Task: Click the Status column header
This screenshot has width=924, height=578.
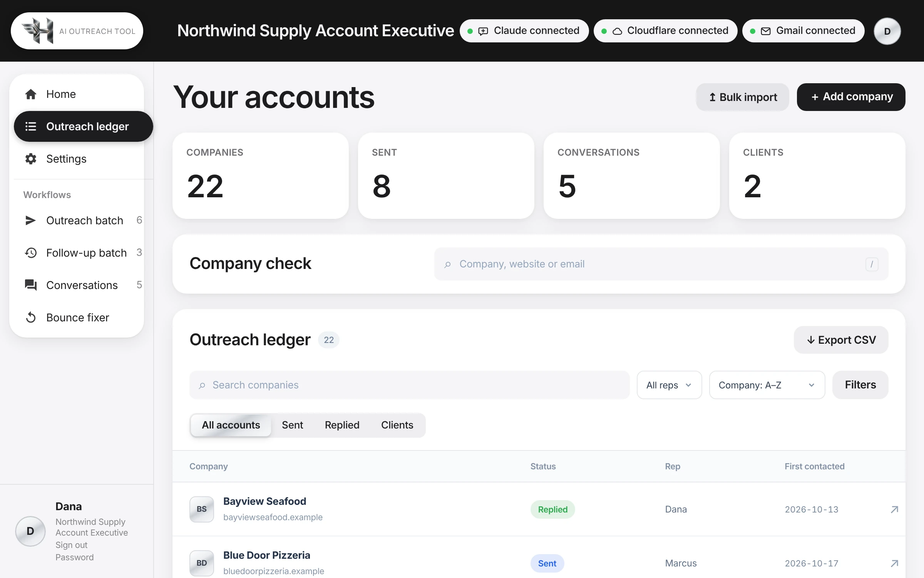Action: coord(543,466)
